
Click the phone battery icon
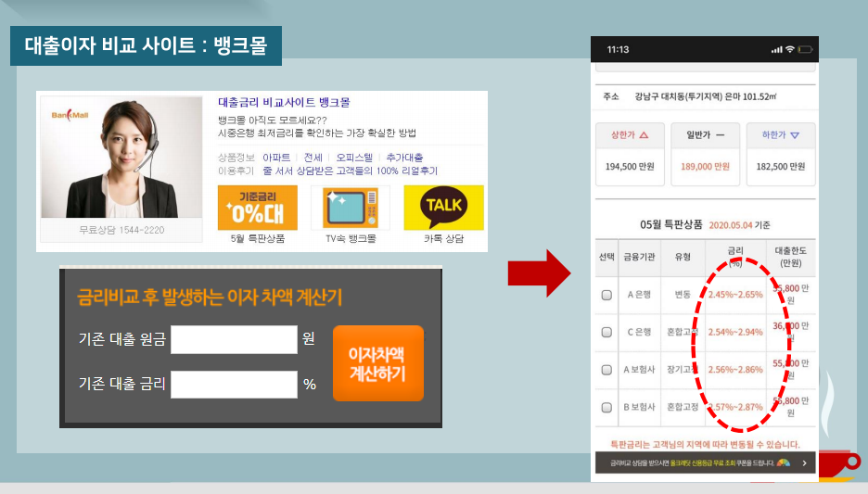806,49
